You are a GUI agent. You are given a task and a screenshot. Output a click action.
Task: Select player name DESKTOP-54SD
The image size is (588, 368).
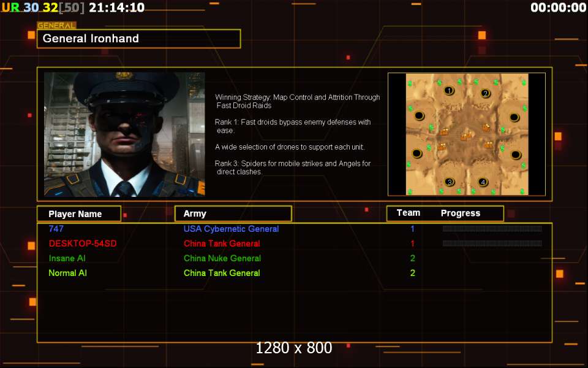coord(83,243)
